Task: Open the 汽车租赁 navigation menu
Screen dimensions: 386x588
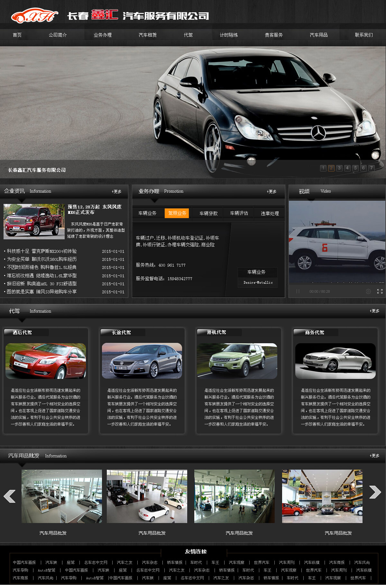Action: pyautogui.click(x=148, y=35)
